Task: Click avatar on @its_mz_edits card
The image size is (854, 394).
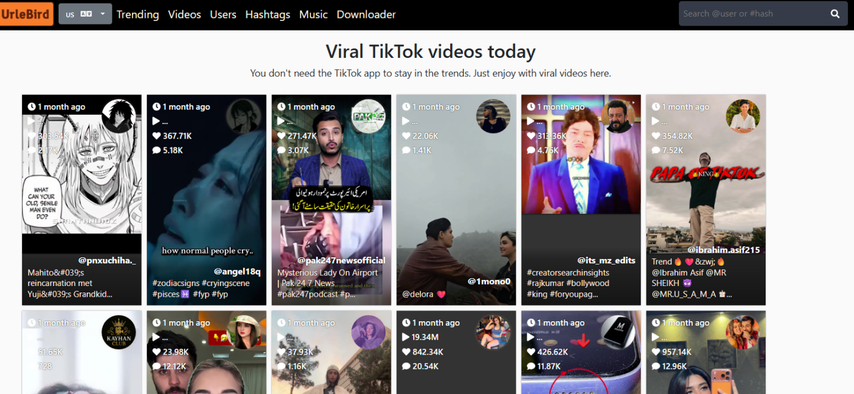Action: click(618, 116)
